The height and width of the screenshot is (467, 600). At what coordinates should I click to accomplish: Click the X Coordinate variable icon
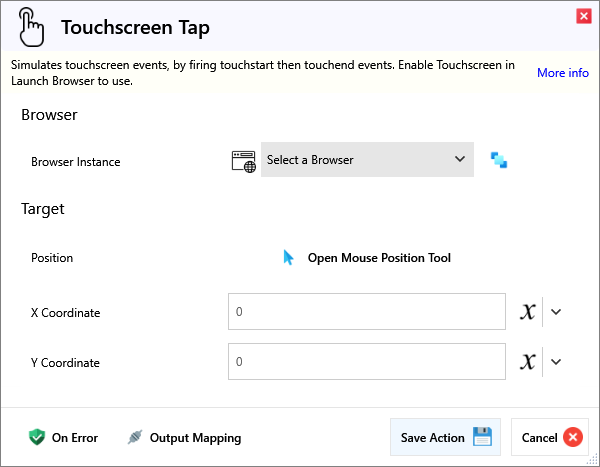(x=528, y=312)
